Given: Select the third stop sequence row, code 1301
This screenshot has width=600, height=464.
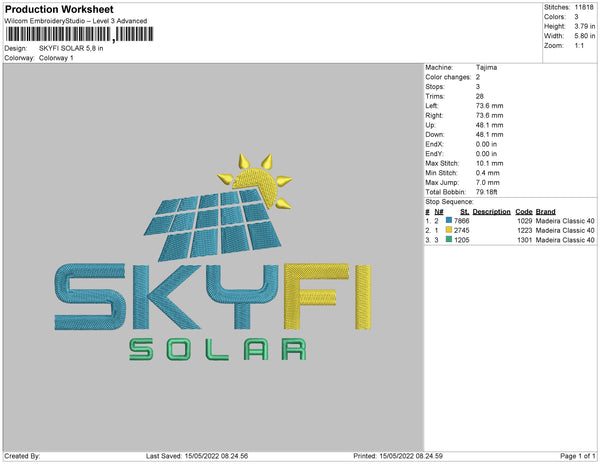Looking at the screenshot, I should click(x=510, y=240).
